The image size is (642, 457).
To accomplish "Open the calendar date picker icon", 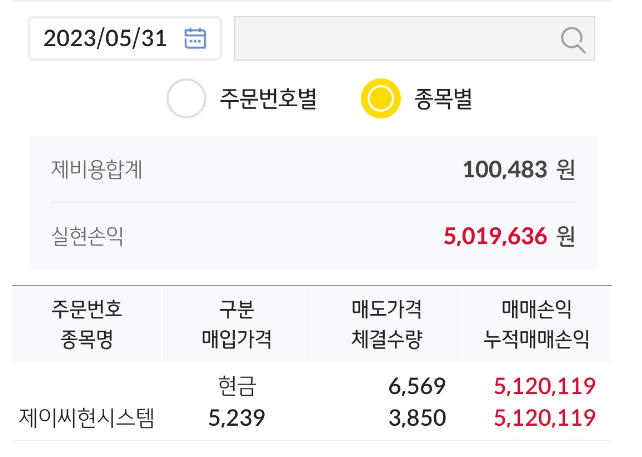I will [x=195, y=38].
